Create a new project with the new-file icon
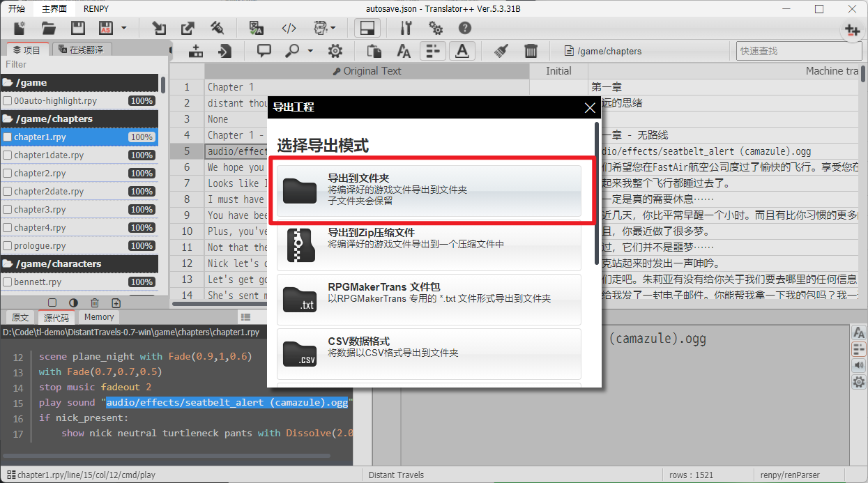Screen dimensions: 868x483 20,29
